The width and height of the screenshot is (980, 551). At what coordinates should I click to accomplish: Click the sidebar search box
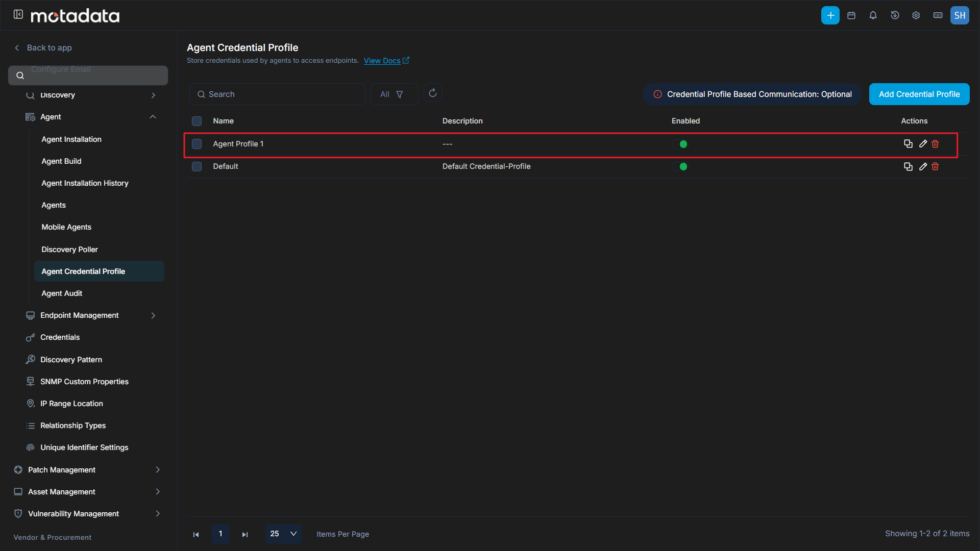[88, 76]
